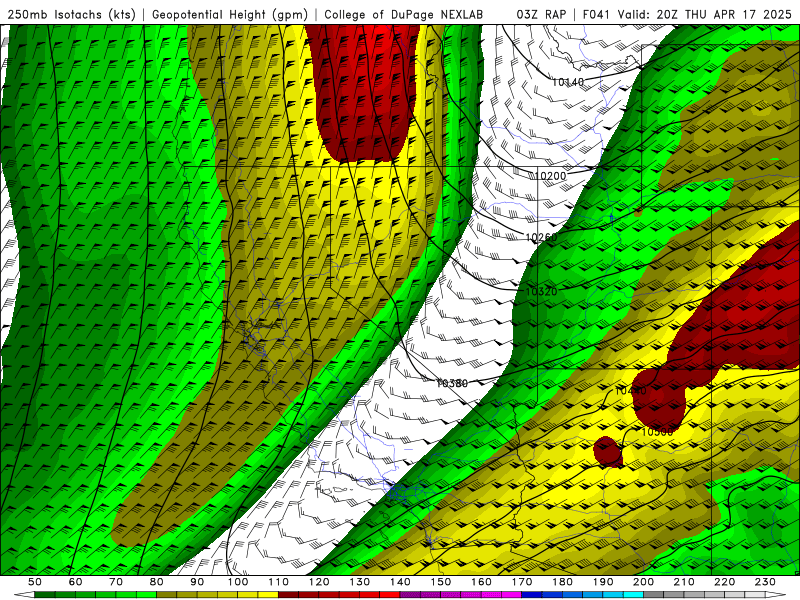Image resolution: width=800 pixels, height=600 pixels.
Task: Click the 50 value on the color scale
Action: pyautogui.click(x=35, y=582)
